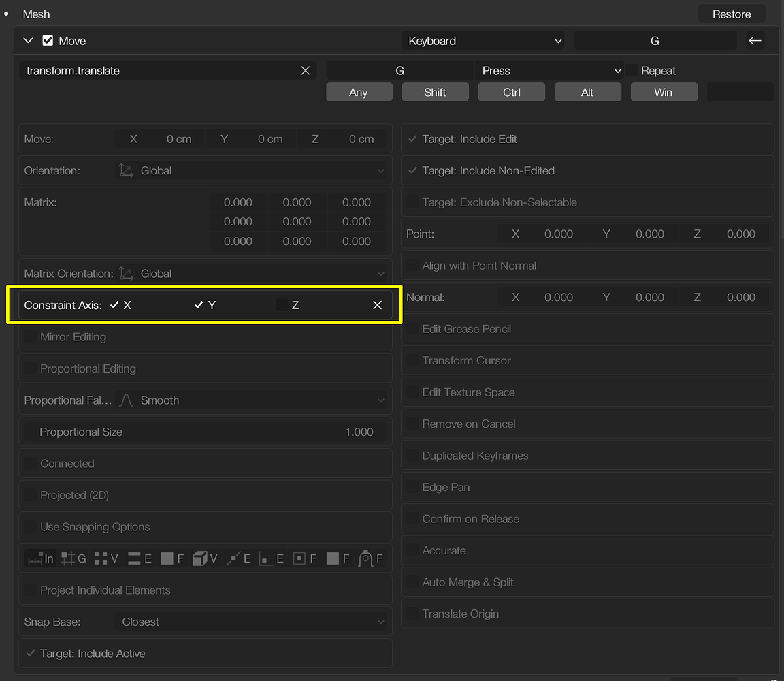This screenshot has width=784, height=681.
Task: Click the Matrix Orientation axes icon
Action: (x=126, y=274)
